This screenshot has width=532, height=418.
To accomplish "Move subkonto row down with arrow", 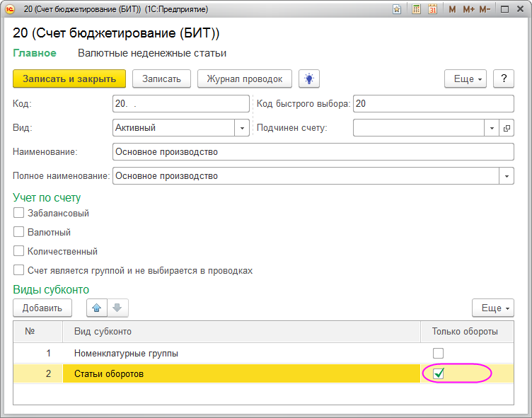I will coord(117,308).
